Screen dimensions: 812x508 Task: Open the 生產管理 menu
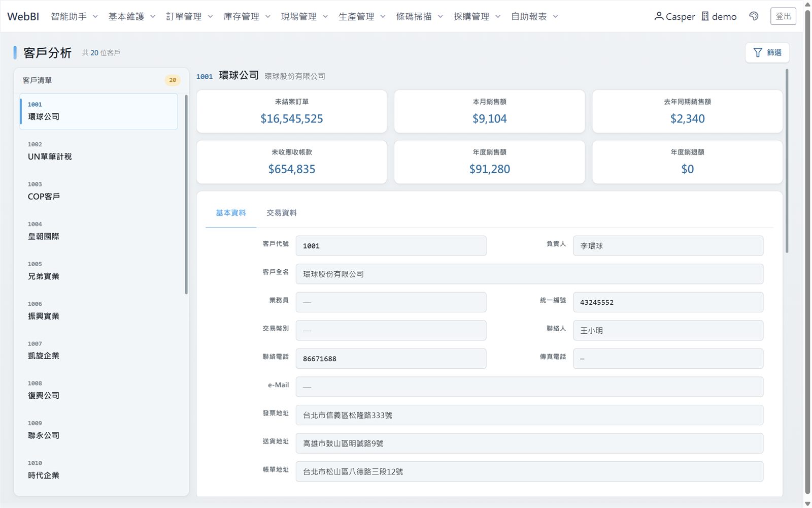click(x=362, y=16)
